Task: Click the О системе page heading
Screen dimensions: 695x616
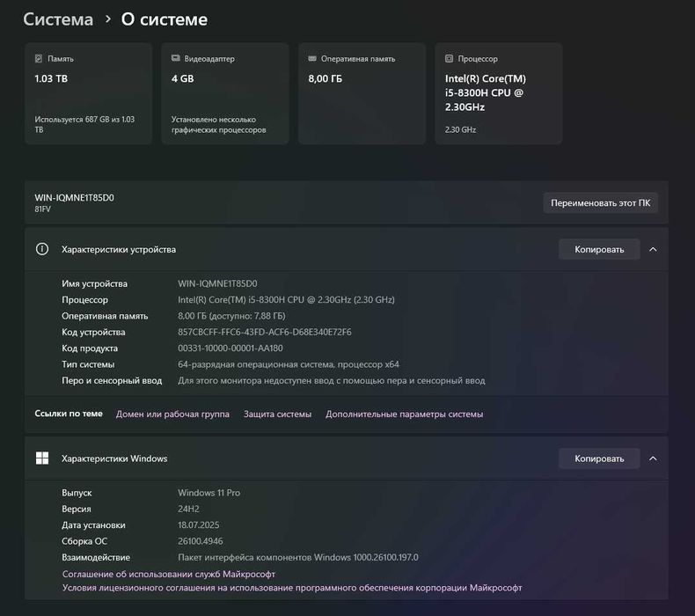Action: click(x=164, y=19)
